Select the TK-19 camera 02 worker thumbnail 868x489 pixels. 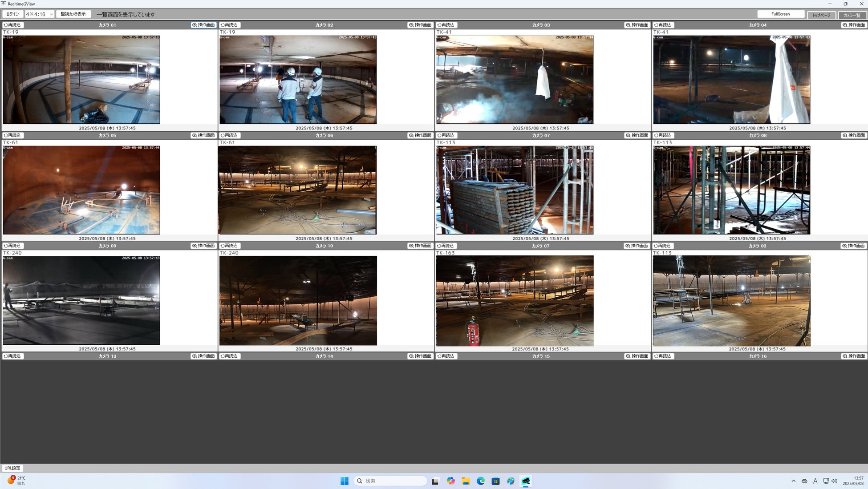click(x=298, y=80)
